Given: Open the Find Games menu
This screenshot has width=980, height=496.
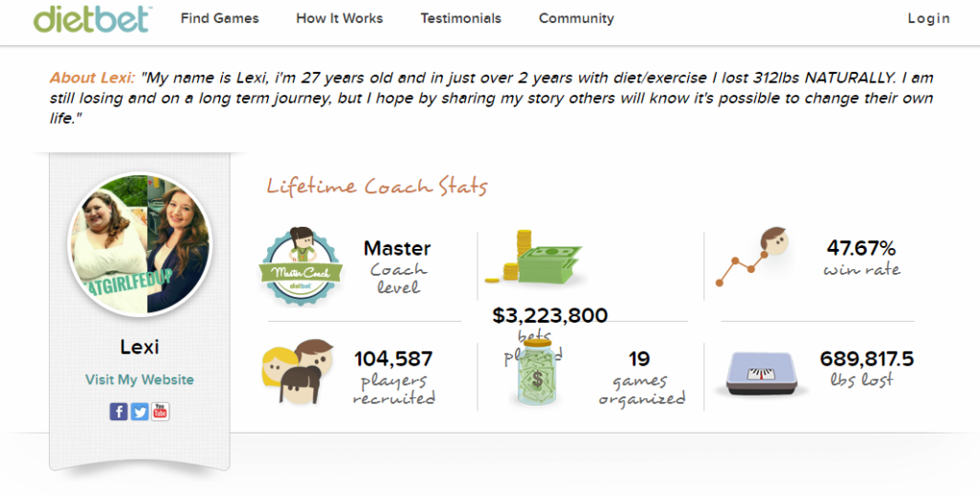Looking at the screenshot, I should point(219,18).
